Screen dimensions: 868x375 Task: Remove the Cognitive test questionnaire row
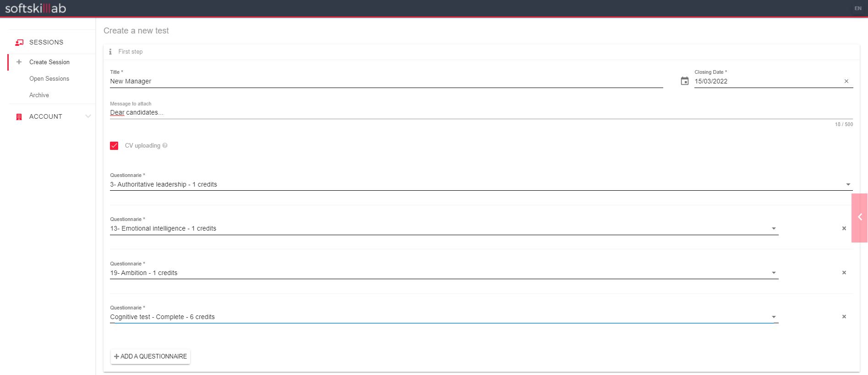coord(844,317)
